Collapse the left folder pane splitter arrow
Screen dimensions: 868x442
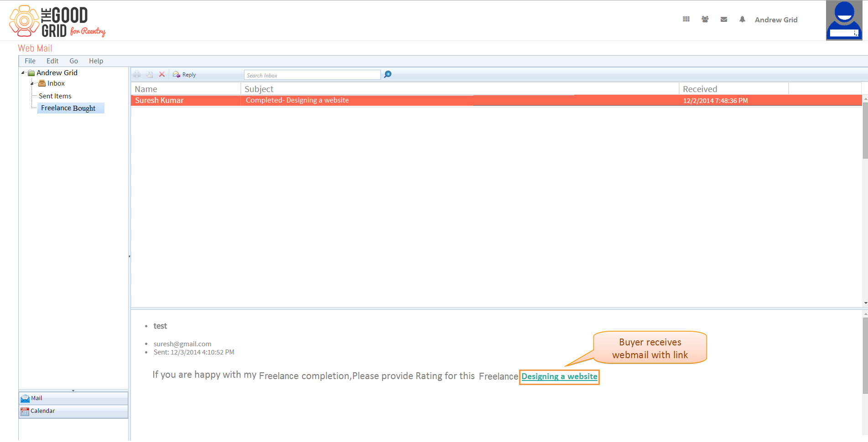130,256
